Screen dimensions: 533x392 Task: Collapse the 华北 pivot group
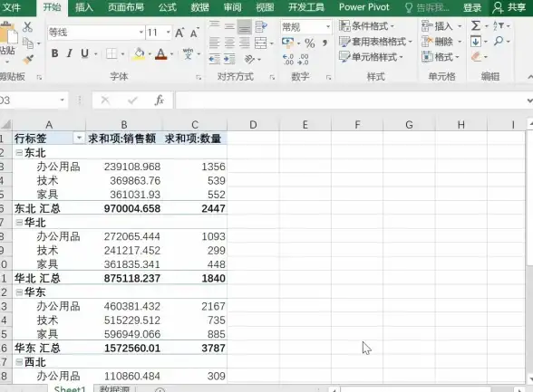[19, 223]
